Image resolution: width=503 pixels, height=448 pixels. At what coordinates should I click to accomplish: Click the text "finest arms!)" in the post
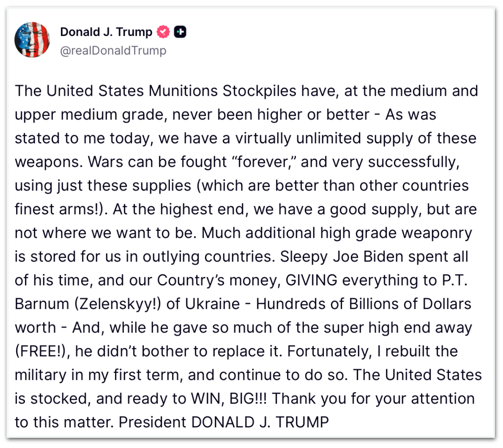click(59, 209)
